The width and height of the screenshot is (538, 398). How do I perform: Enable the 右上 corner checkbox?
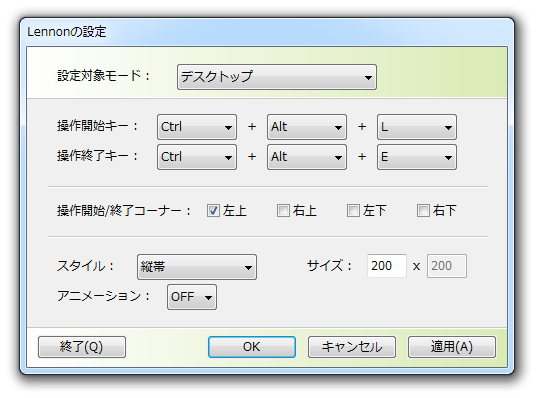tap(283, 210)
